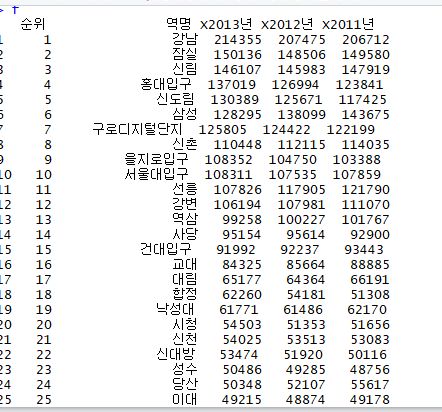Click the value 61486 in 낙성대 row

[x=303, y=310]
